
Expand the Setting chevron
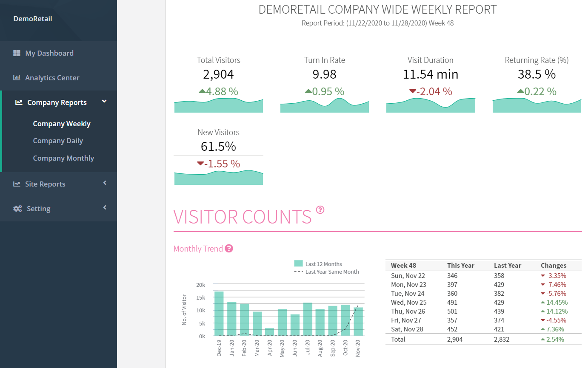105,208
